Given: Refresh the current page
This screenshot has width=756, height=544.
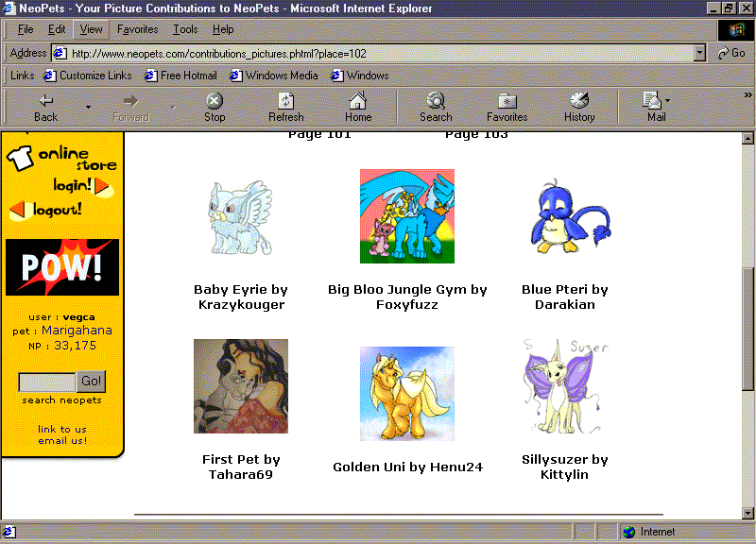Looking at the screenshot, I should (286, 108).
